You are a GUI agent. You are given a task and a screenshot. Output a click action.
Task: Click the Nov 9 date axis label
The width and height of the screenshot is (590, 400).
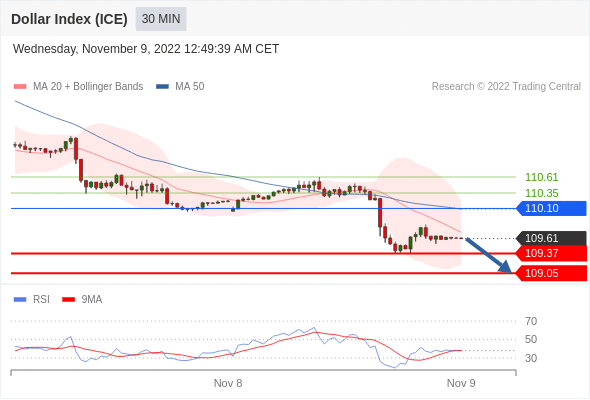[x=461, y=383]
